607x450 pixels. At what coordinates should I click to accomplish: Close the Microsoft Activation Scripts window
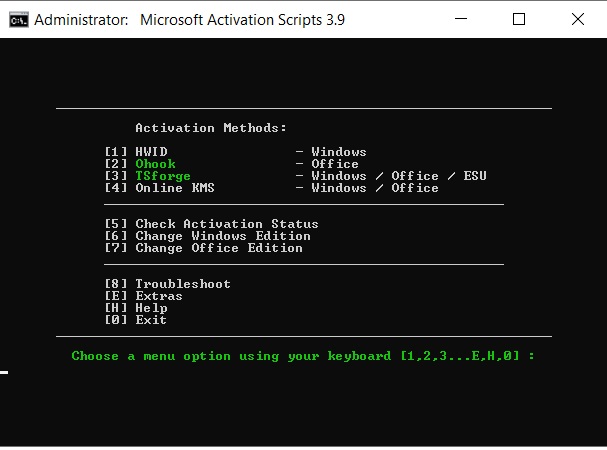tap(577, 19)
